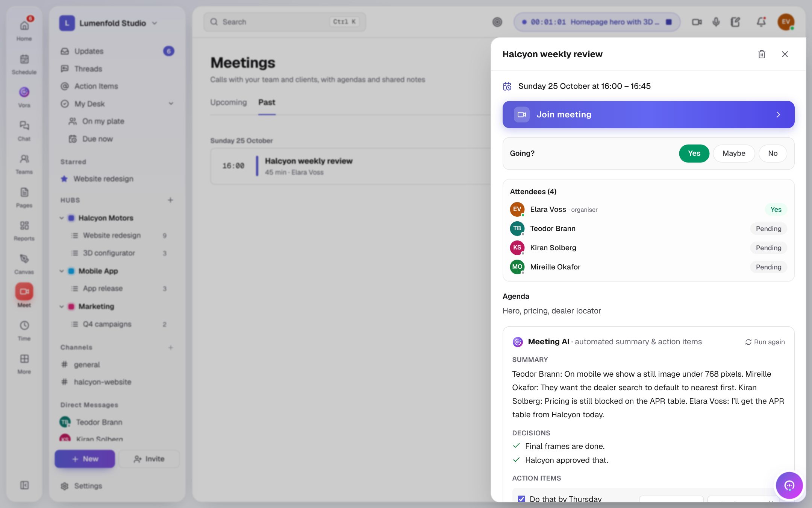812x508 pixels.
Task: Open Updates in the sidebar
Action: pos(117,51)
